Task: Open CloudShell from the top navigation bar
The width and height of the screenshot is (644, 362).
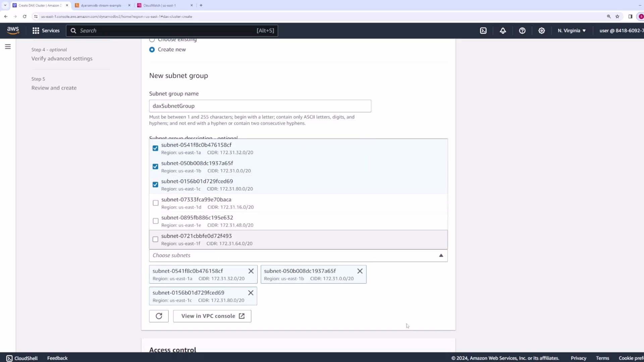Action: (483, 31)
